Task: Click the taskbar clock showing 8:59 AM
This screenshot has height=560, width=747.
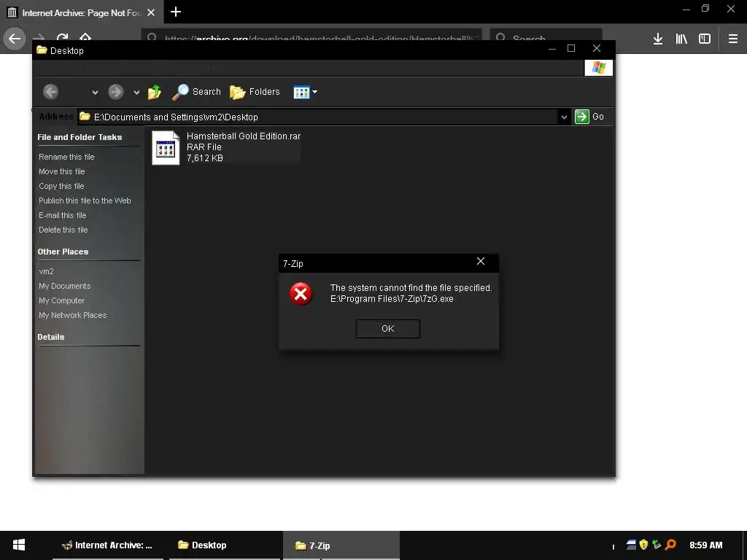Action: tap(705, 545)
